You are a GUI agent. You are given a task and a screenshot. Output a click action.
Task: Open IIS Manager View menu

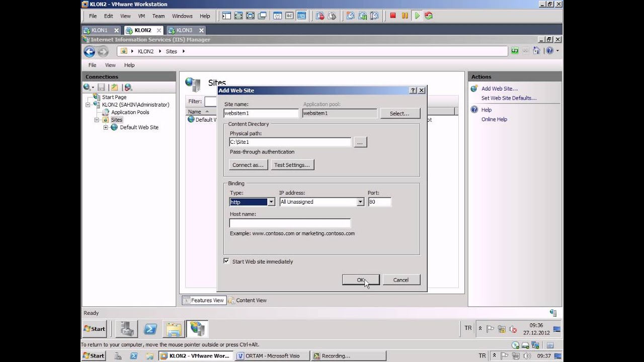[110, 65]
